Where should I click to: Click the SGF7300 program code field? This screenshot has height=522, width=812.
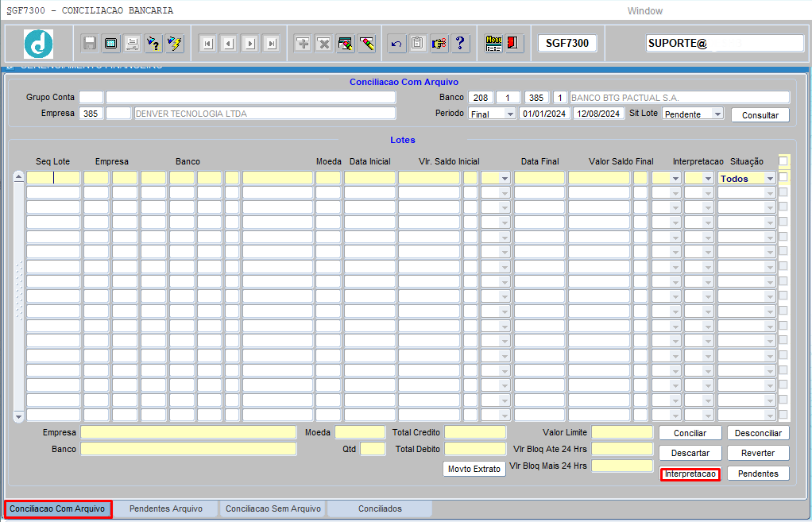coord(567,43)
